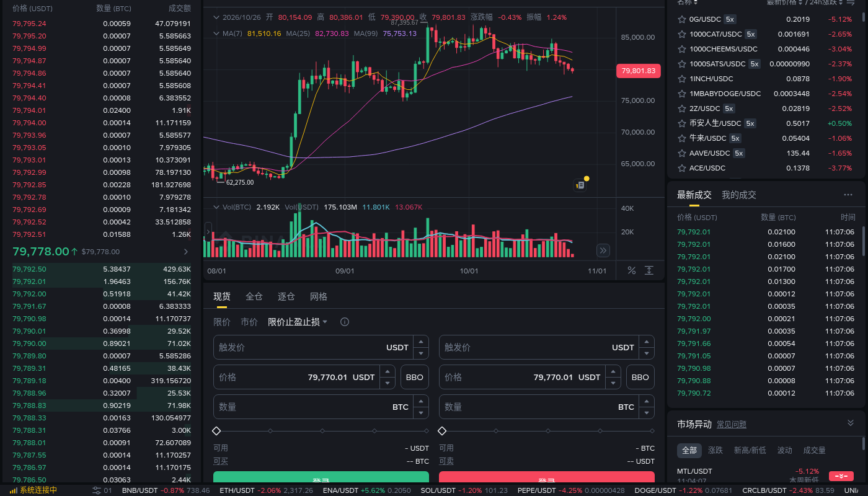Click the buy amount slider diamond handle
This screenshot has height=496, width=868.
click(216, 430)
